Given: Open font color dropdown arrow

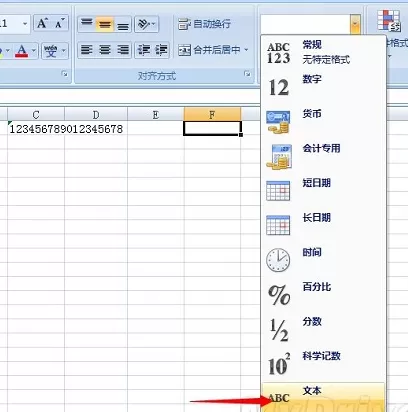Looking at the screenshot, I should pyautogui.click(x=34, y=51).
